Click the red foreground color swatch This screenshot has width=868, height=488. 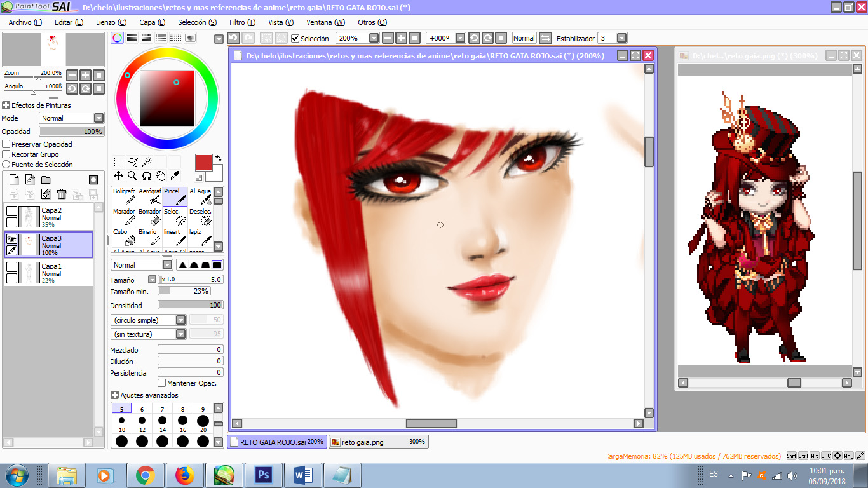click(x=203, y=163)
